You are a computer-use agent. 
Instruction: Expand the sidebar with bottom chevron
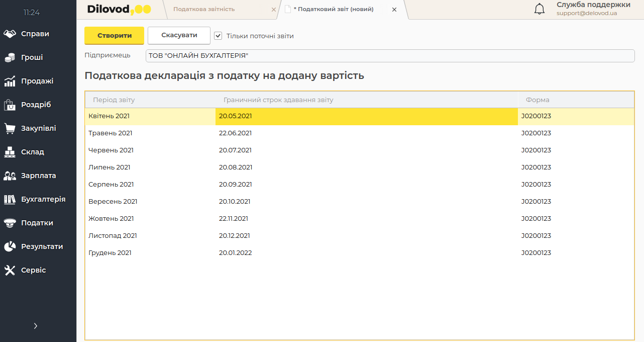coord(36,326)
